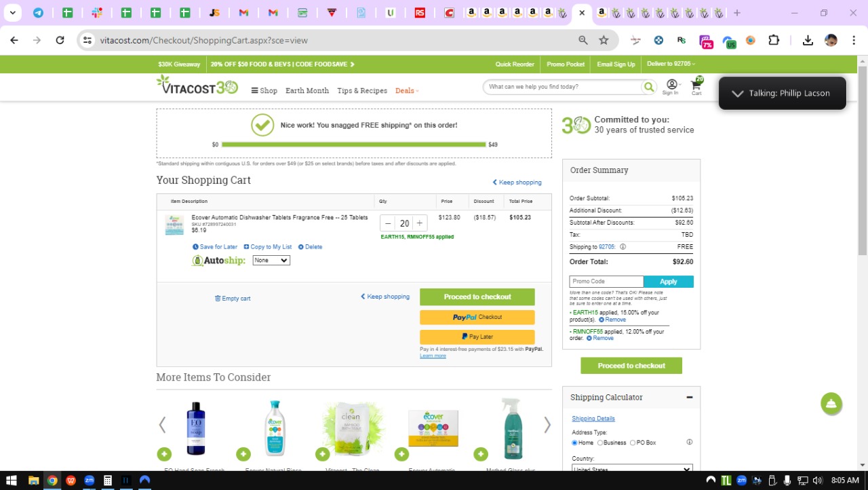Focus the site search box

[563, 87]
